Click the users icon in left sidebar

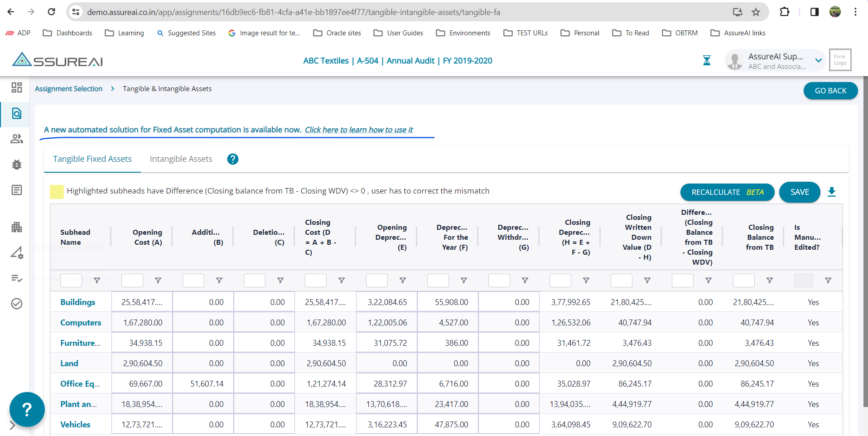[17, 139]
